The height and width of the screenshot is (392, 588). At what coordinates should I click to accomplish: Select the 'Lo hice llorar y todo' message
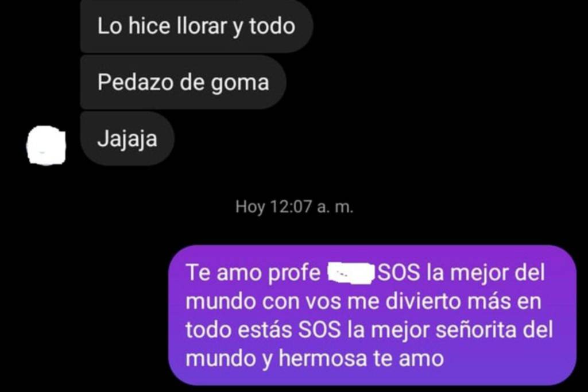coord(196,26)
